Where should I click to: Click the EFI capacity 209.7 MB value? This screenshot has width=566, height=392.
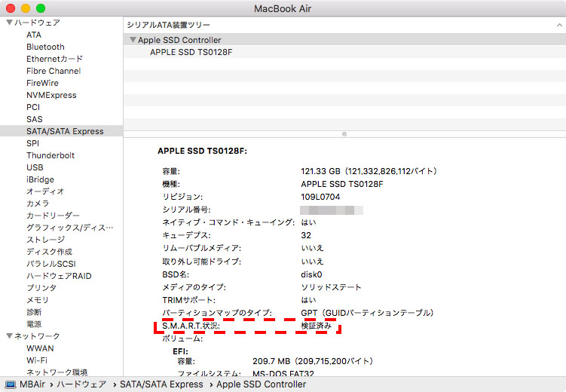[x=313, y=361]
